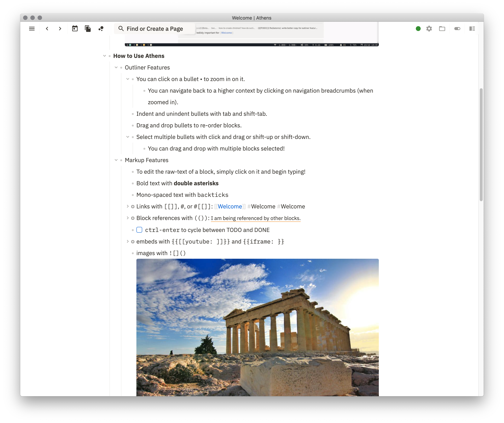504x423 pixels.
Task: Open database folder icon
Action: (x=442, y=29)
